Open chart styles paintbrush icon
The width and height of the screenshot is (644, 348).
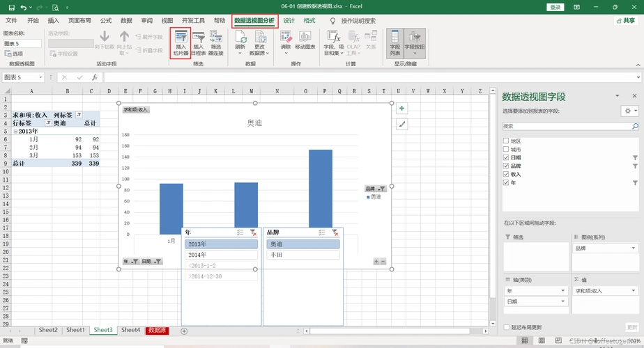[402, 124]
